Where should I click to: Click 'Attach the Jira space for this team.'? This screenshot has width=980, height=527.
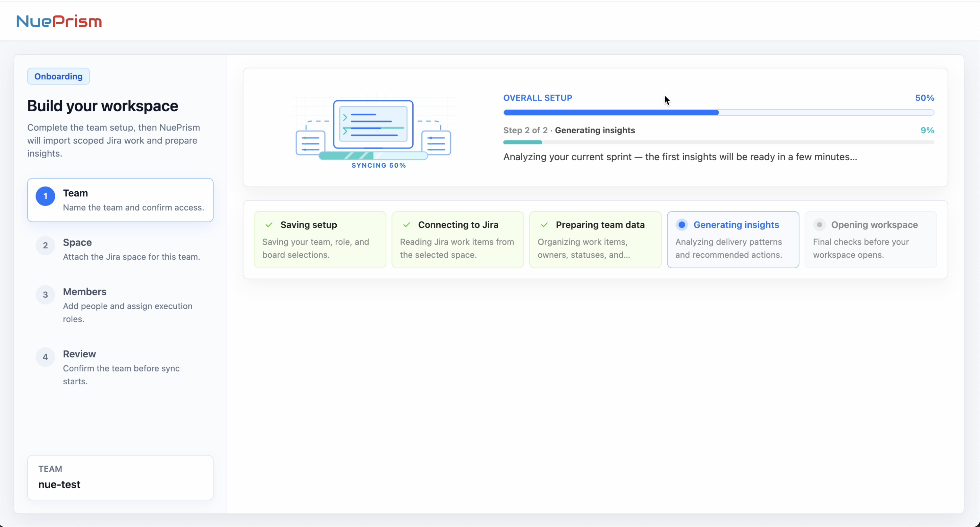132,257
